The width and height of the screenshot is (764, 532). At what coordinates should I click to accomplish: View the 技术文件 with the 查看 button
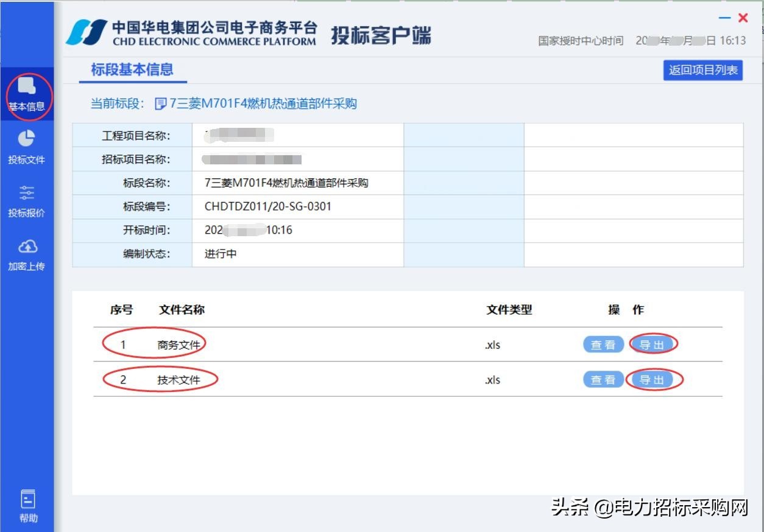click(x=603, y=379)
